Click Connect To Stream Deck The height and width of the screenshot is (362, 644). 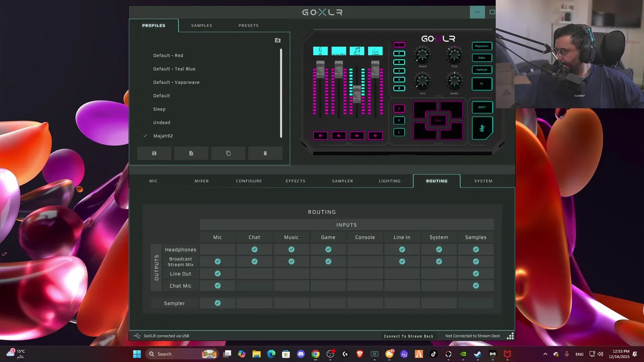[x=409, y=336]
